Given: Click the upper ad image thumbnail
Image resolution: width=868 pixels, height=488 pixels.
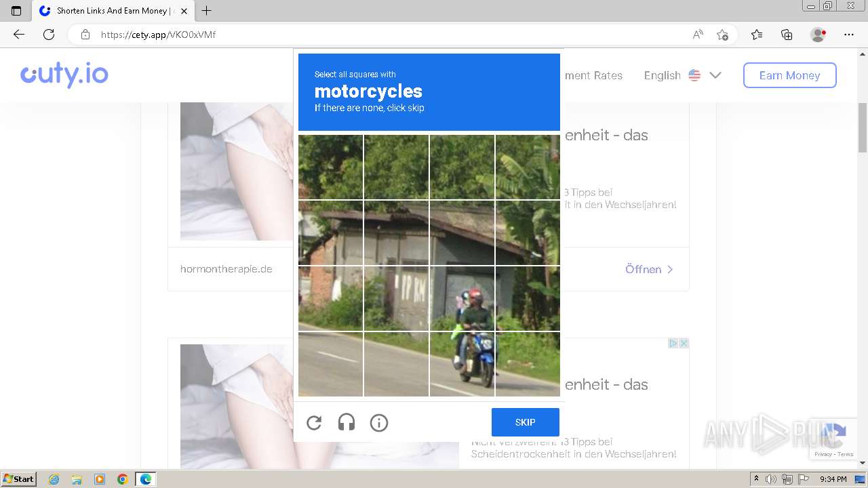Looking at the screenshot, I should pos(237,171).
